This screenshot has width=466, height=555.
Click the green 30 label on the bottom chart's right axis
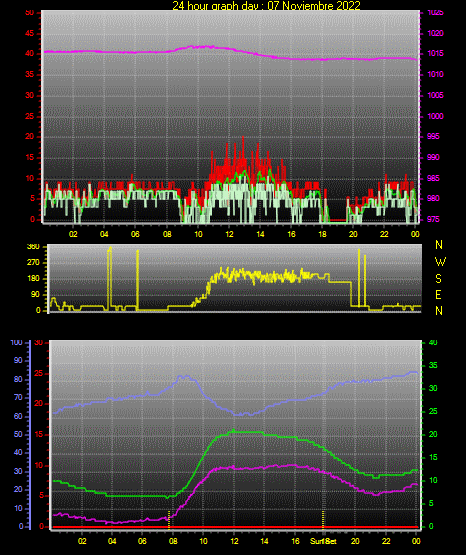(x=433, y=388)
